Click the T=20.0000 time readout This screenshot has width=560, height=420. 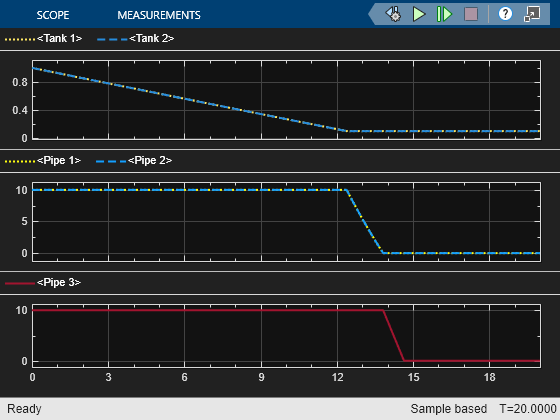pyautogui.click(x=528, y=409)
